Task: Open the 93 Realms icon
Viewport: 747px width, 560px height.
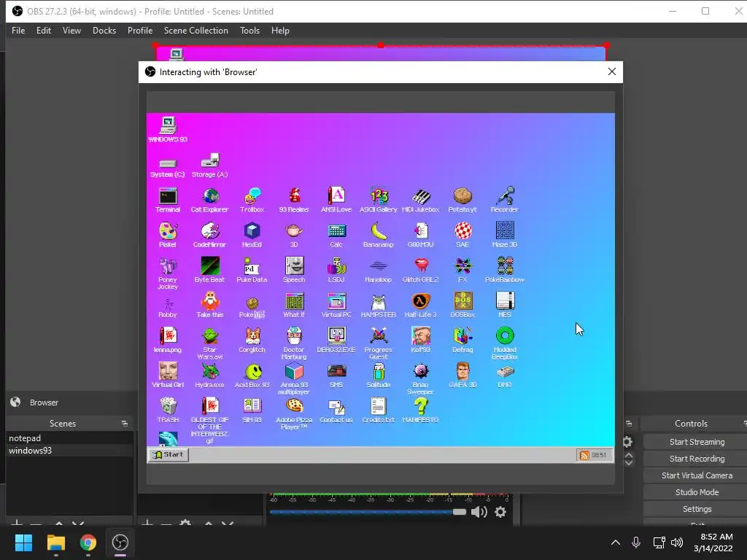Action: coord(294,200)
